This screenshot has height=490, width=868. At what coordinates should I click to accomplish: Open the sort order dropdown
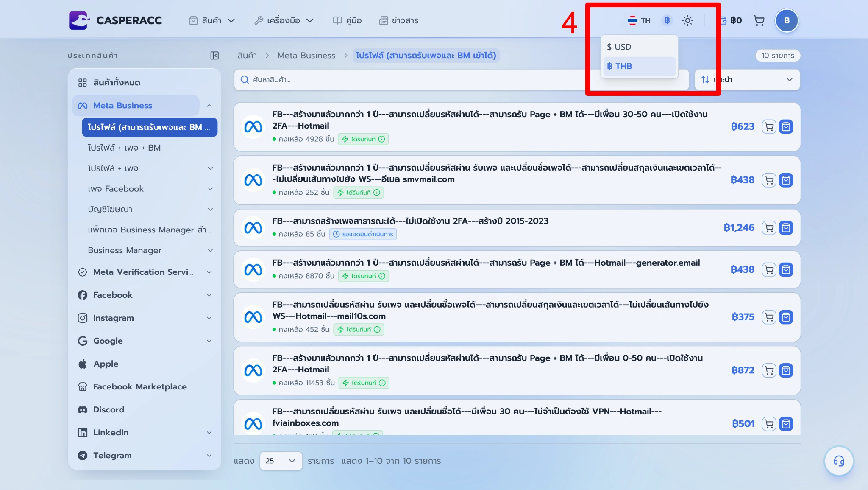[747, 80]
